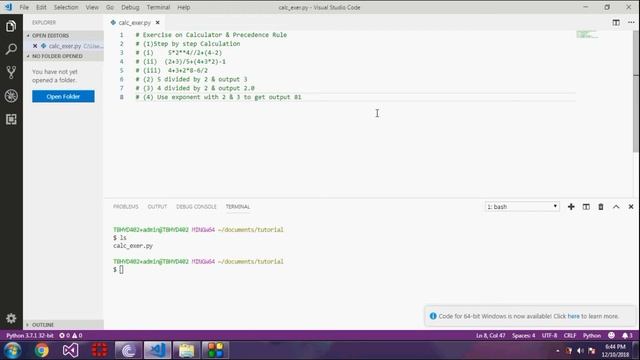Change indentation via Spaces: 4

click(x=524, y=336)
